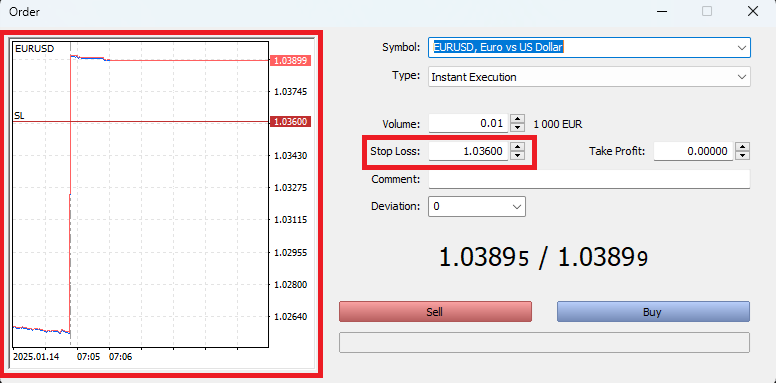This screenshot has width=776, height=383.
Task: Click the 1.03430 price axis label
Action: pyautogui.click(x=291, y=155)
